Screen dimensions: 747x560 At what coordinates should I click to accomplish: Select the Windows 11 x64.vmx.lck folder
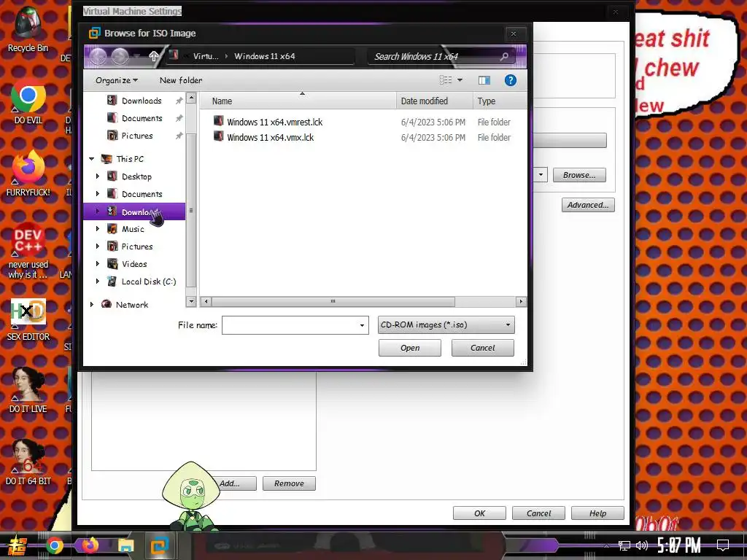click(270, 137)
